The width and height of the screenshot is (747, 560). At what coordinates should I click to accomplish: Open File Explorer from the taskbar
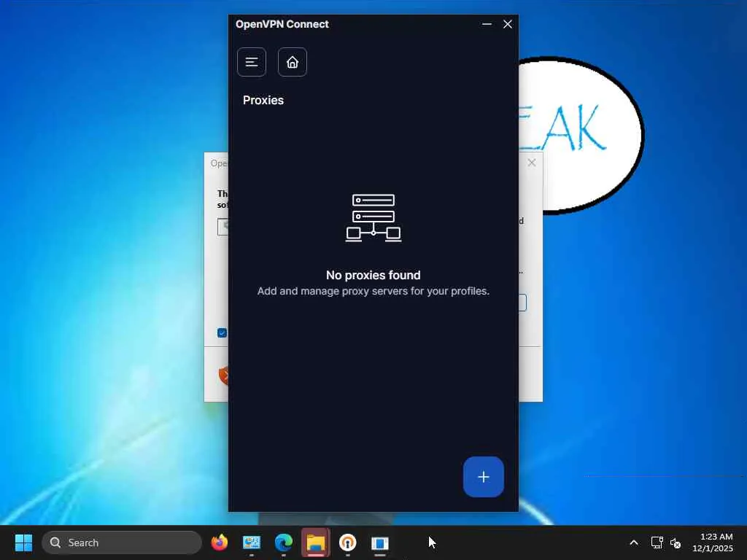tap(315, 542)
